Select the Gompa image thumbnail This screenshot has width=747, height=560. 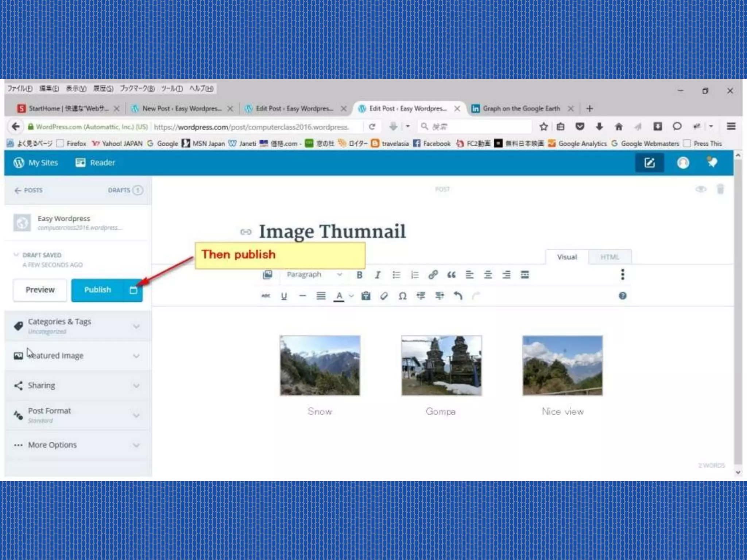click(441, 365)
